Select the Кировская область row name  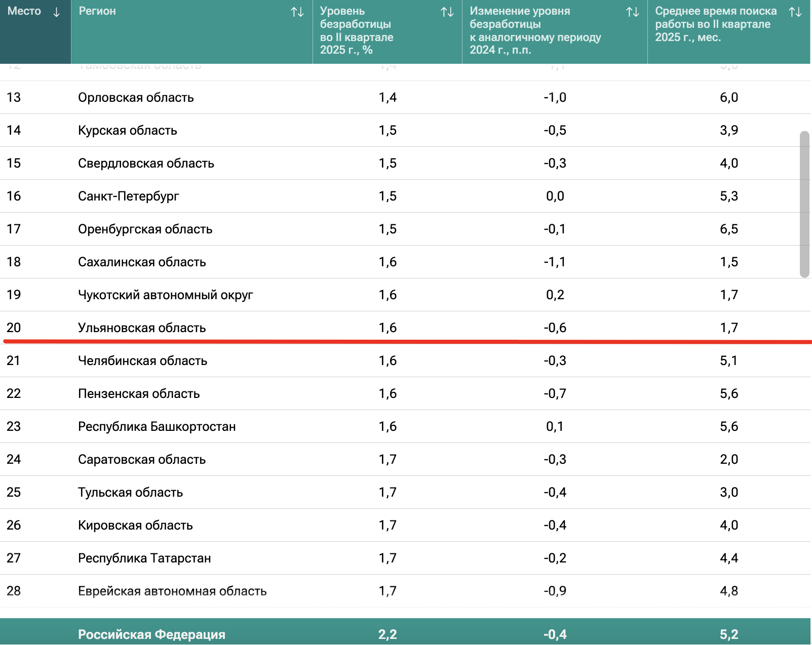pyautogui.click(x=135, y=526)
